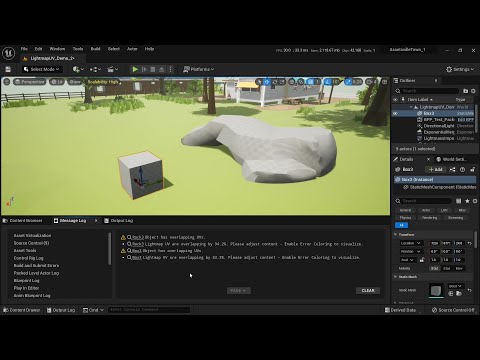Screen dimensions: 480x360
Task: Start Play in Editor with green play button
Action: coord(135,69)
